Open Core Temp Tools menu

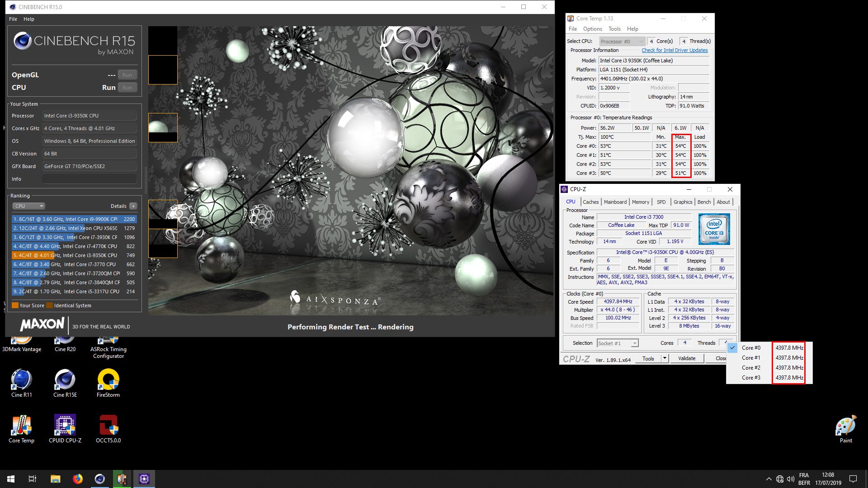click(614, 29)
